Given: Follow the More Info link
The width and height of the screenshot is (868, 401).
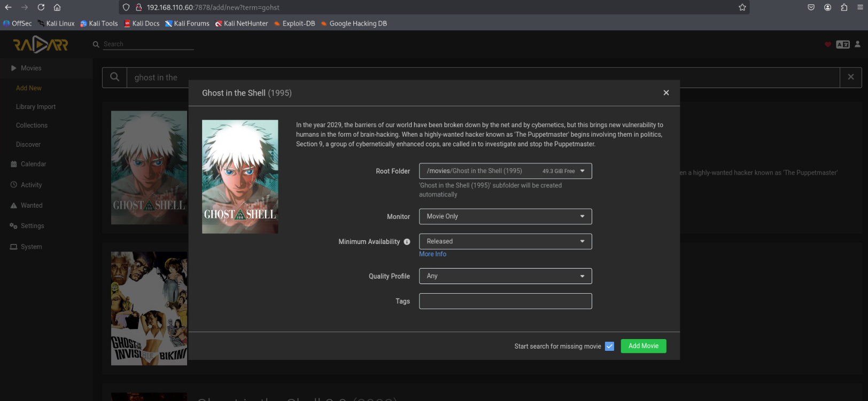Looking at the screenshot, I should coord(432,254).
